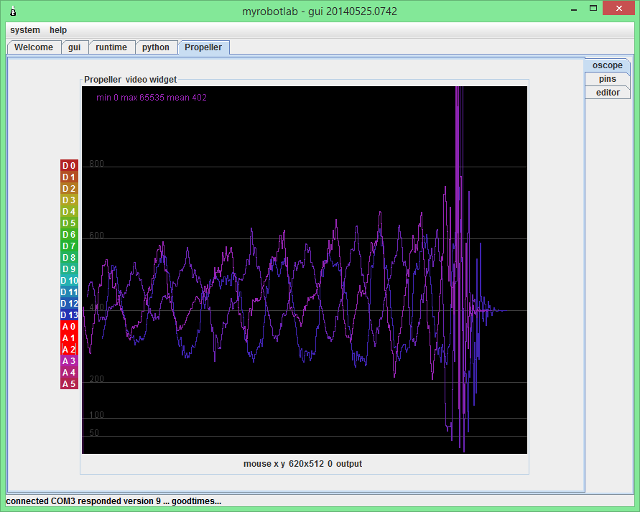This screenshot has height=512, width=640.
Task: Switch to the runtime tab
Action: click(x=111, y=47)
